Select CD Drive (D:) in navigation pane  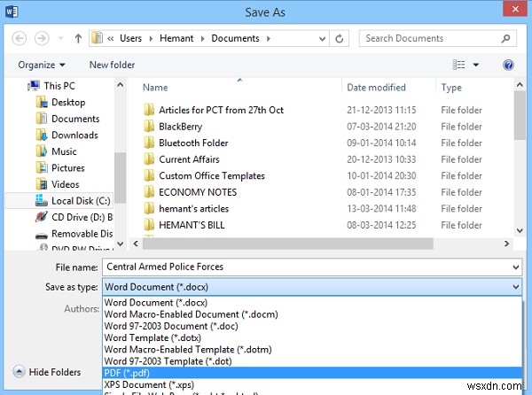click(74, 217)
